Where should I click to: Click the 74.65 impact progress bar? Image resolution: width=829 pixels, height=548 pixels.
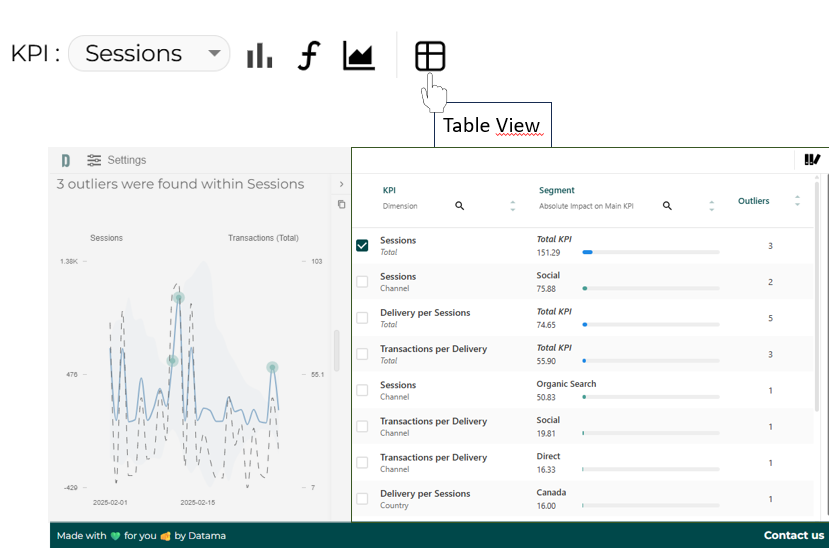tap(651, 324)
